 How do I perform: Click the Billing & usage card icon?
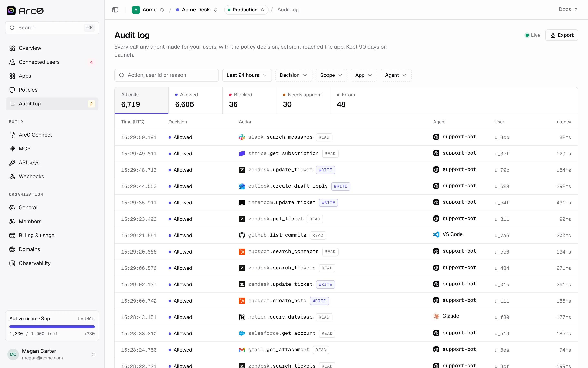coord(12,235)
